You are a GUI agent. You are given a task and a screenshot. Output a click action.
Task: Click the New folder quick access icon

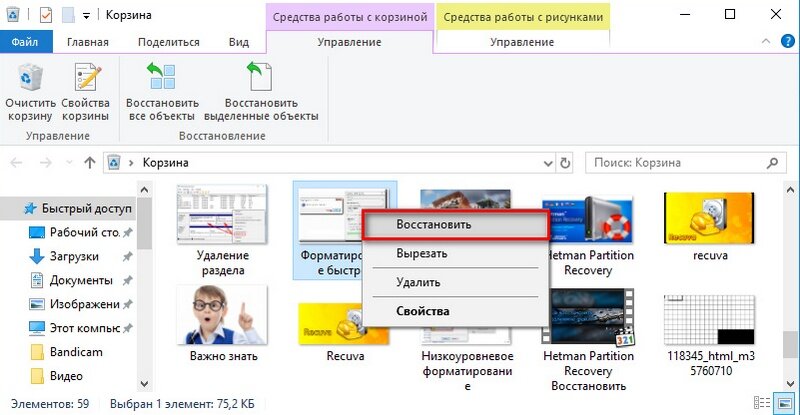coord(68,15)
